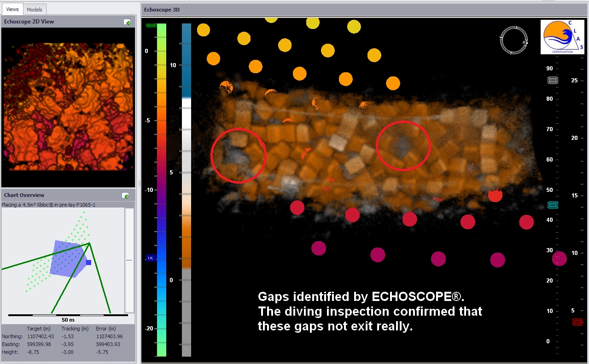Viewport: 589px width, 364px height.
Task: Select Target Height value -8.75
Action: [x=33, y=352]
